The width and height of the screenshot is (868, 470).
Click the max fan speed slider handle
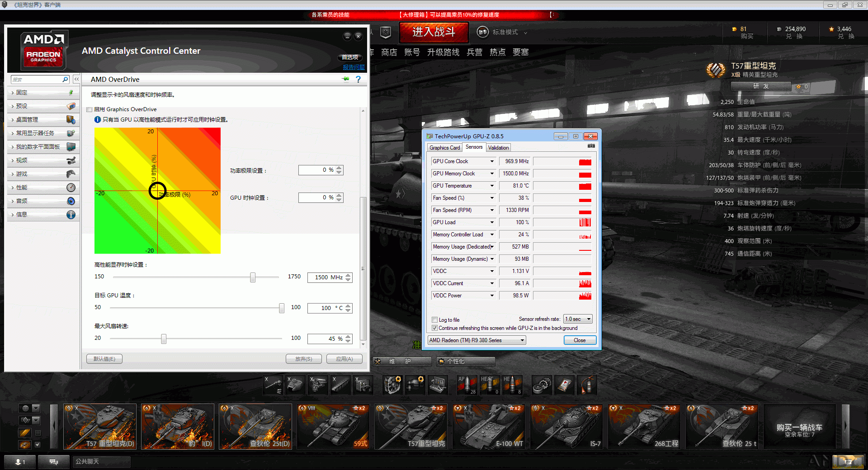[x=164, y=338]
